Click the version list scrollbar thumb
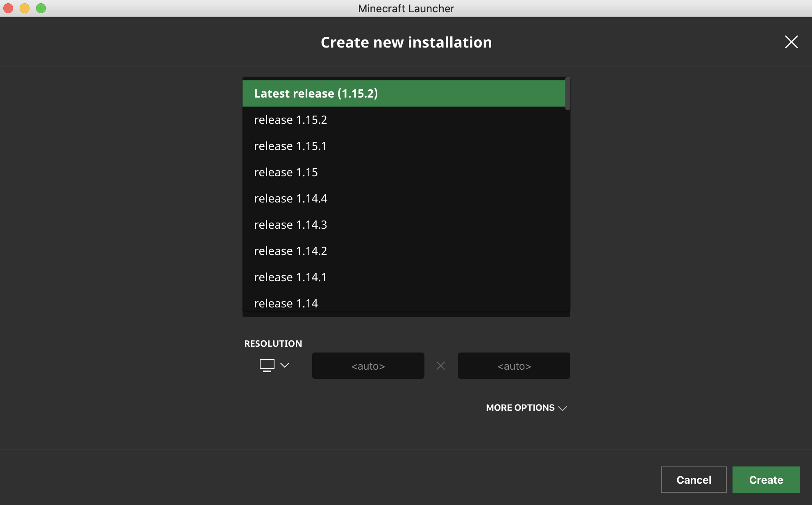 [x=567, y=93]
